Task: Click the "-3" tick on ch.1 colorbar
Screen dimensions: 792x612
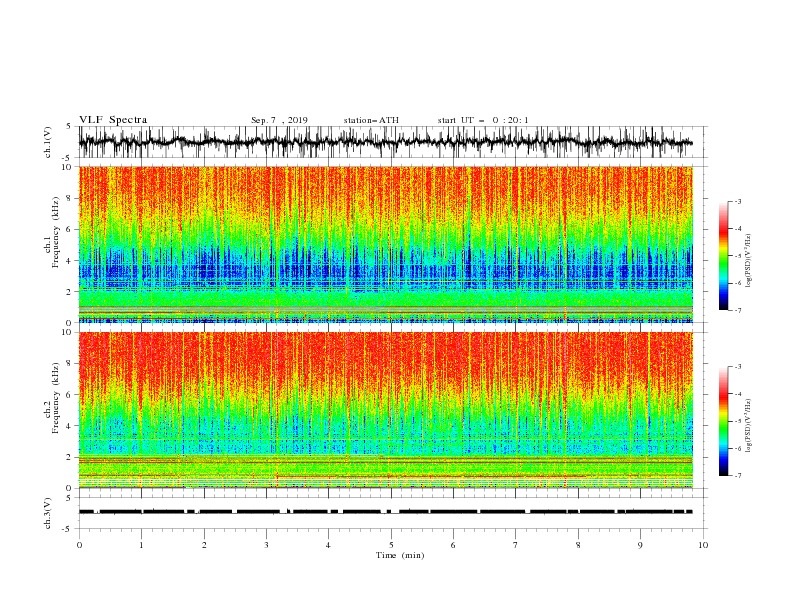Action: click(x=737, y=201)
